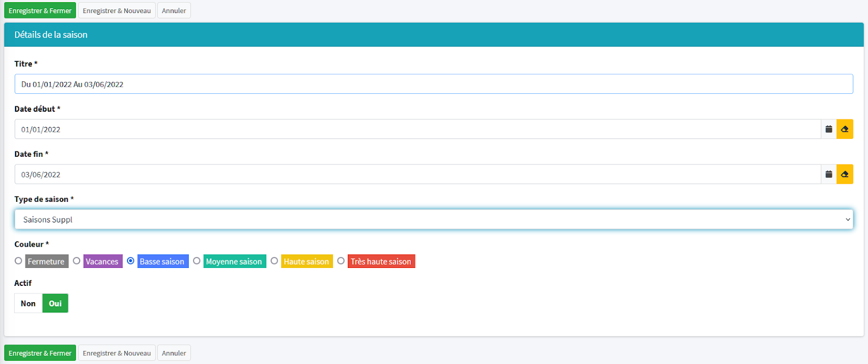This screenshot has height=364, width=868.
Task: Pick the Haute saison radio button
Action: tap(275, 261)
